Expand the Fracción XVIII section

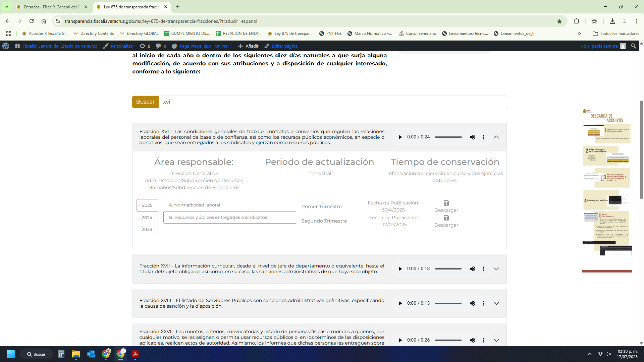(496, 303)
